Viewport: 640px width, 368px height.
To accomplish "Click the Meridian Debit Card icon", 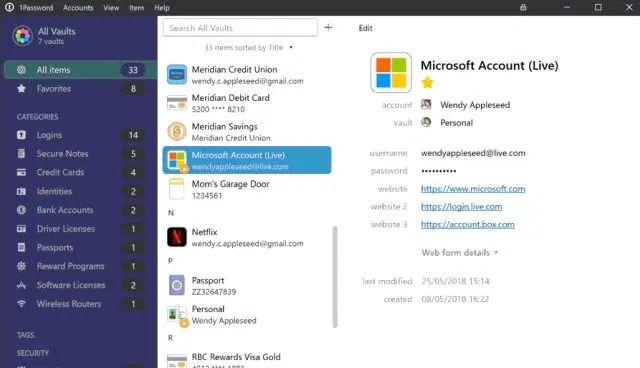I will pos(177,103).
